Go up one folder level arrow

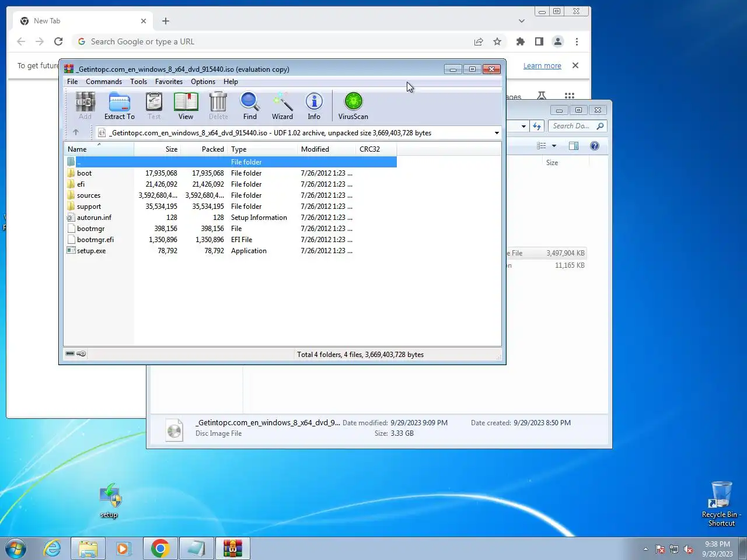tap(76, 132)
